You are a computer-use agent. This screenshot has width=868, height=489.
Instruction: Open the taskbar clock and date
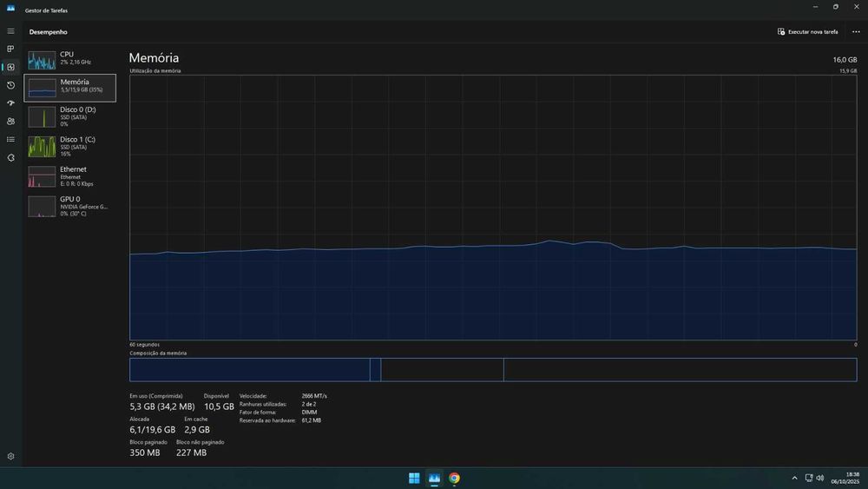[845, 478]
